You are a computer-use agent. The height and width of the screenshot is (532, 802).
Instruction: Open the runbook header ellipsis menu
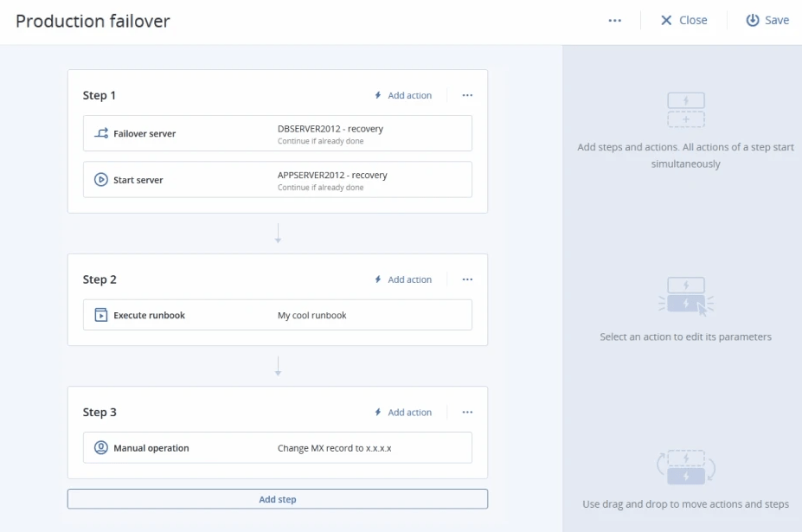[x=615, y=21]
